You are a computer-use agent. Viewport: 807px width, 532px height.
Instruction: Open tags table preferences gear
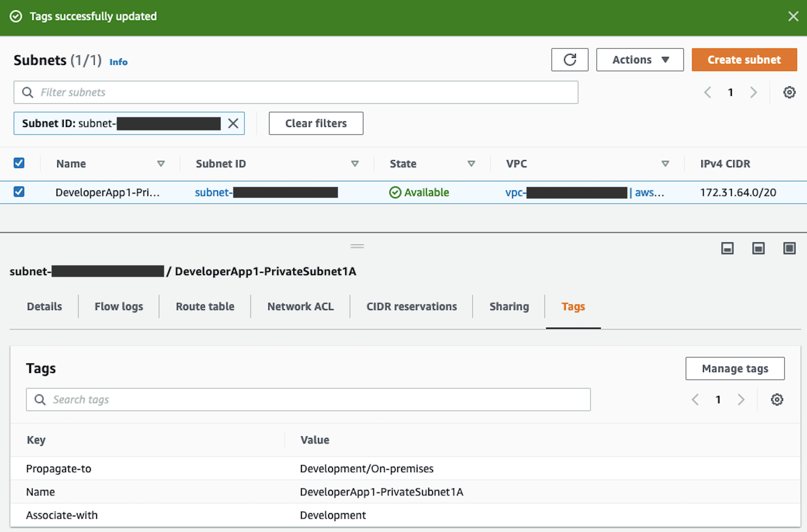[777, 399]
